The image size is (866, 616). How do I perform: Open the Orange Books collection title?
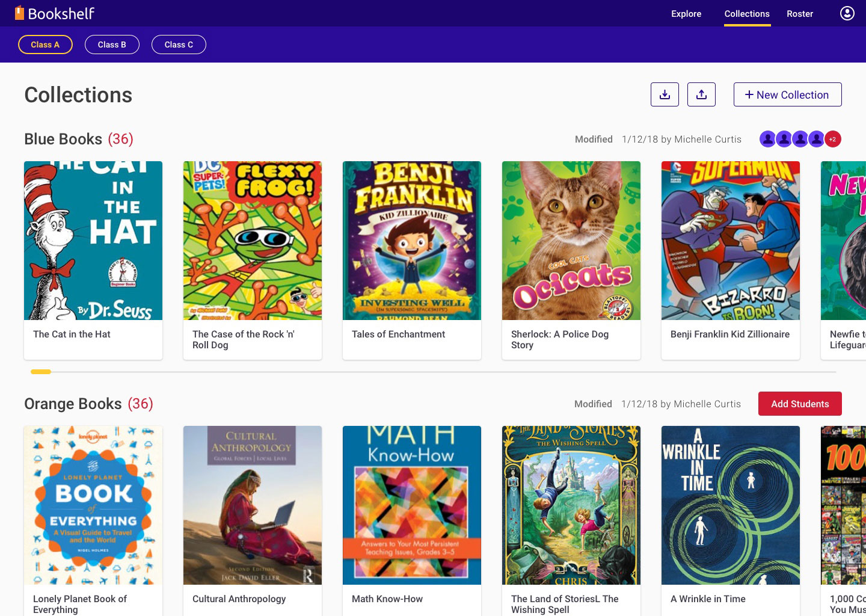point(73,404)
